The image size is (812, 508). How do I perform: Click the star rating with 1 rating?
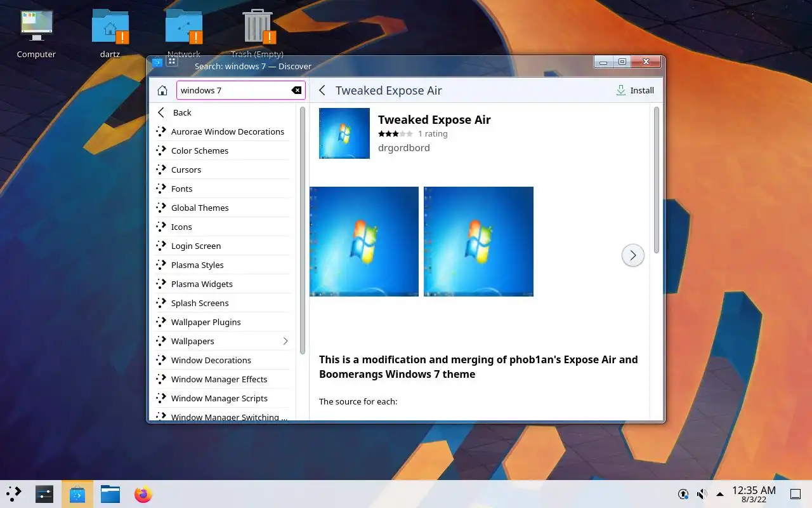point(396,134)
